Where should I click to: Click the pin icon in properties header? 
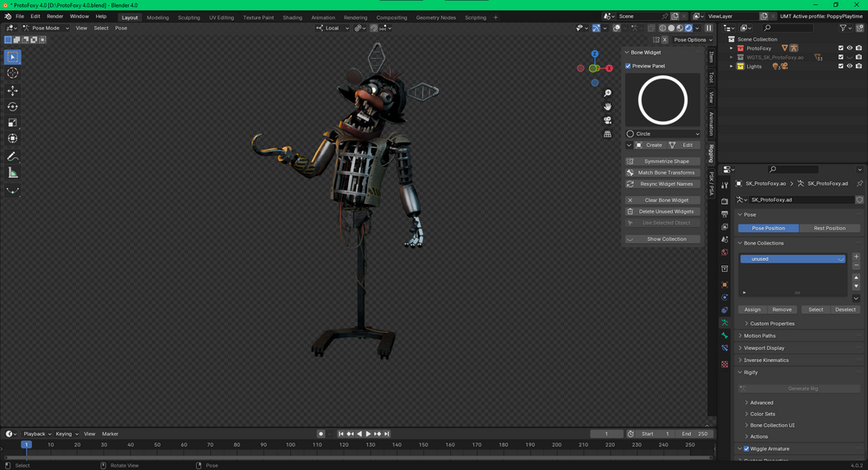(859, 183)
